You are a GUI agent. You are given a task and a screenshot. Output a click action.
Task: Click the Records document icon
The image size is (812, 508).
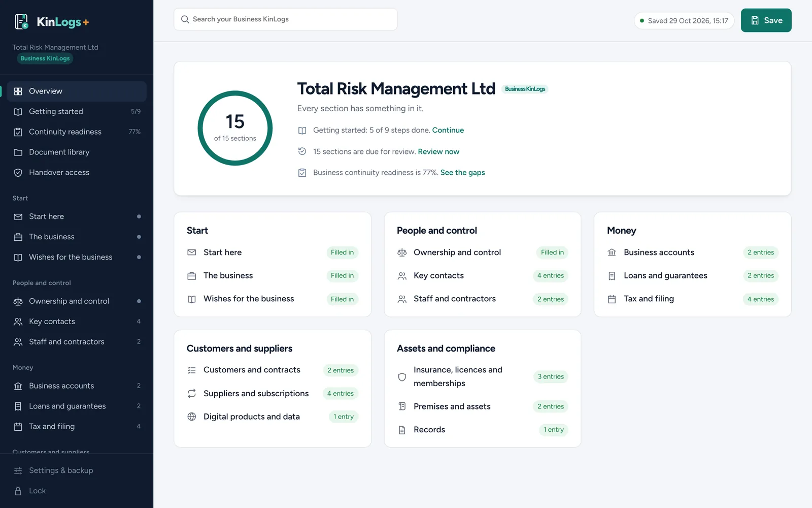coord(402,430)
